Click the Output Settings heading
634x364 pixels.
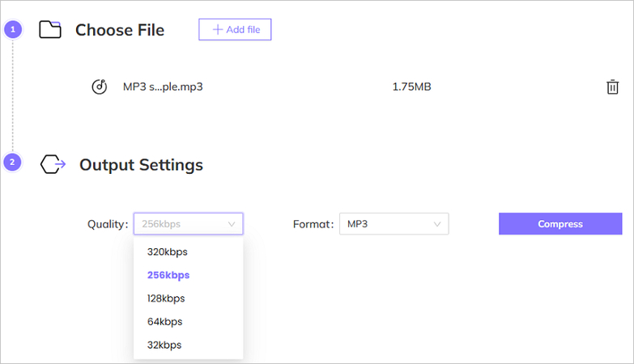pyautogui.click(x=141, y=165)
